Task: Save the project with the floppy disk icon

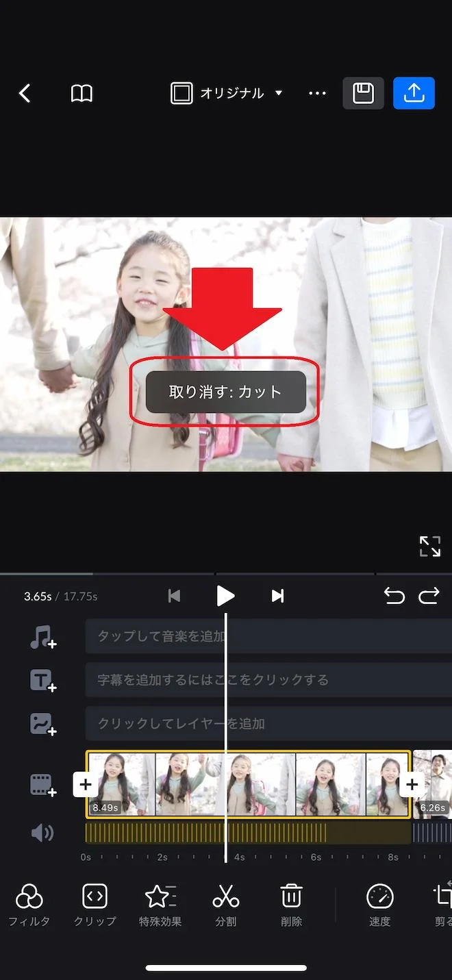Action: point(363,93)
